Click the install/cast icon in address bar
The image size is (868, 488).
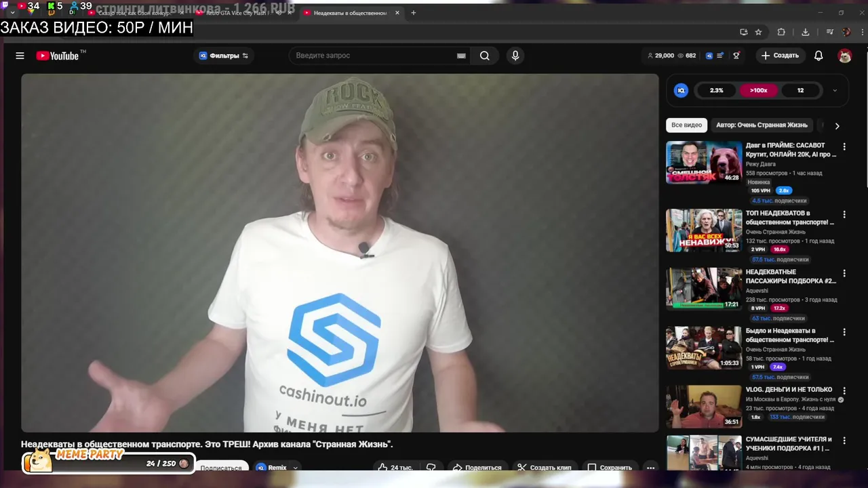[744, 32]
